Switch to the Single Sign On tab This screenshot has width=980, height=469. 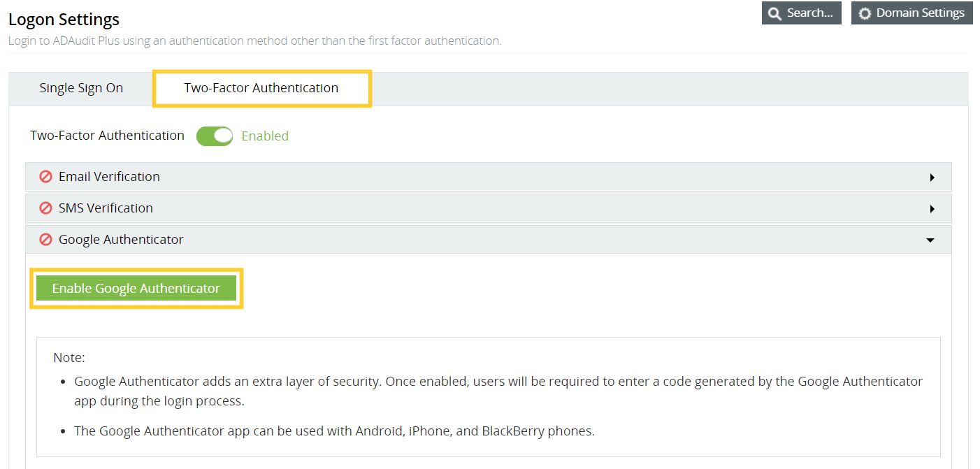coord(81,87)
